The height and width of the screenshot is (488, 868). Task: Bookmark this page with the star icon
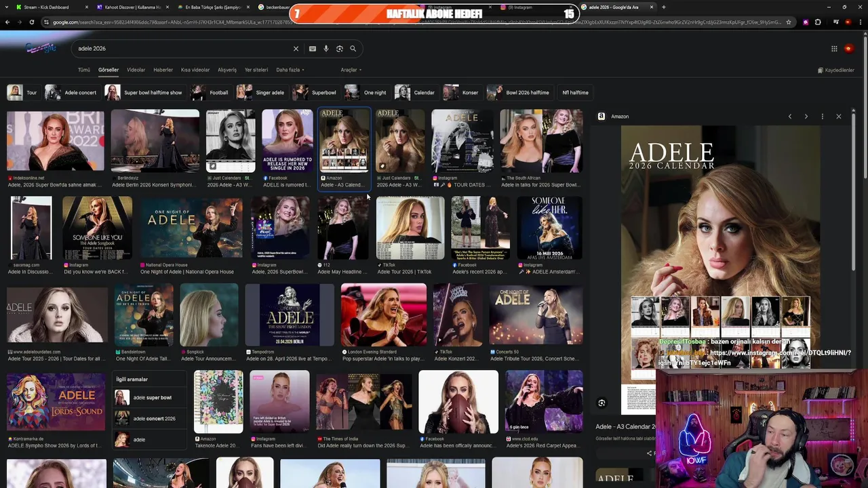pos(789,22)
